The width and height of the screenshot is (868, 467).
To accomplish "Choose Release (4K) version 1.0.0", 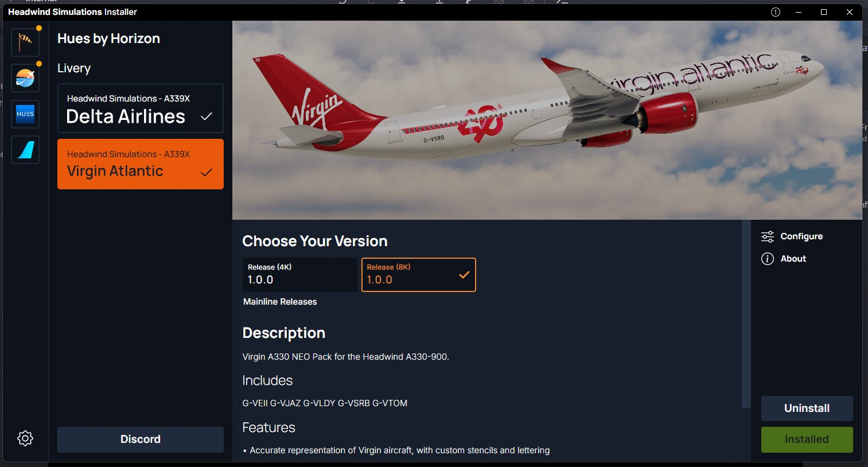I will (300, 275).
